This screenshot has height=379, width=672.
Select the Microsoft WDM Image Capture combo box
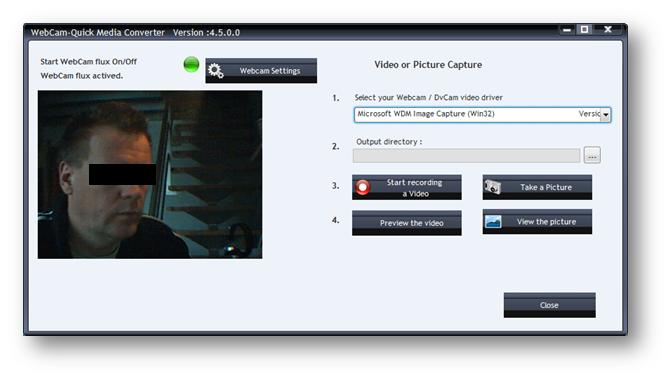coord(482,114)
